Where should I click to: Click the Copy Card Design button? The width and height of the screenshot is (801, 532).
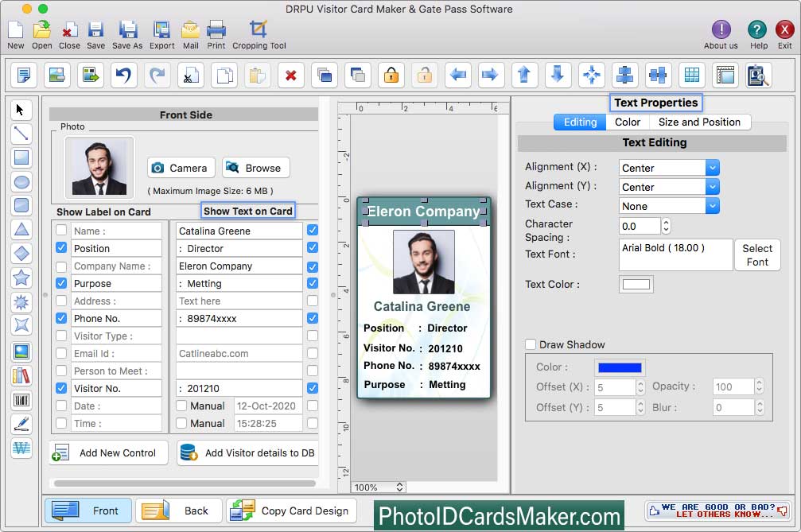[291, 511]
